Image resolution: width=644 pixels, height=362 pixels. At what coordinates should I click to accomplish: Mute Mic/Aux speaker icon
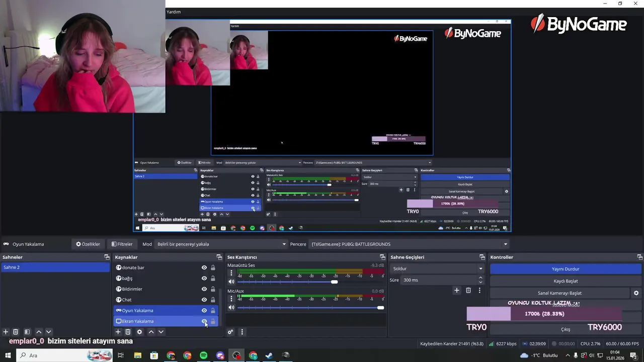231,308
